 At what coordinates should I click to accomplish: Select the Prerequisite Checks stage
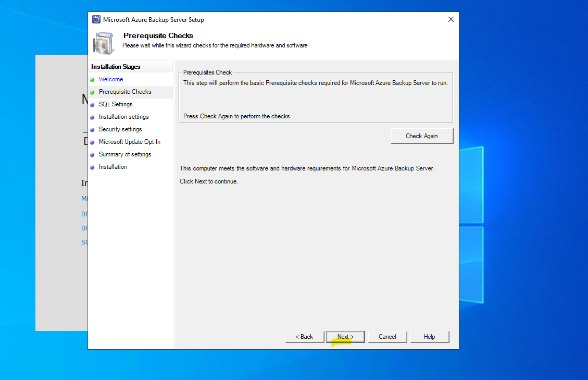pyautogui.click(x=125, y=92)
